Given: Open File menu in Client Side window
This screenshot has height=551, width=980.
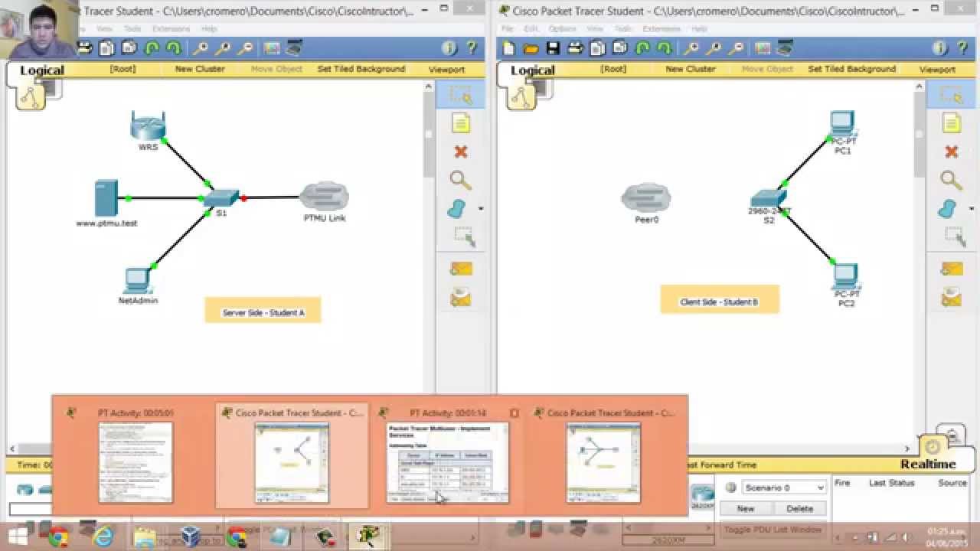Looking at the screenshot, I should (508, 29).
